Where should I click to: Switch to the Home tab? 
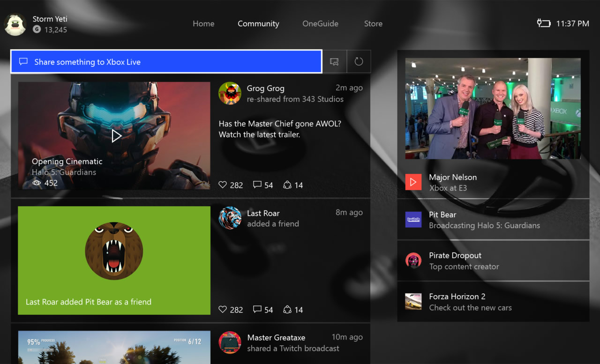click(x=203, y=23)
